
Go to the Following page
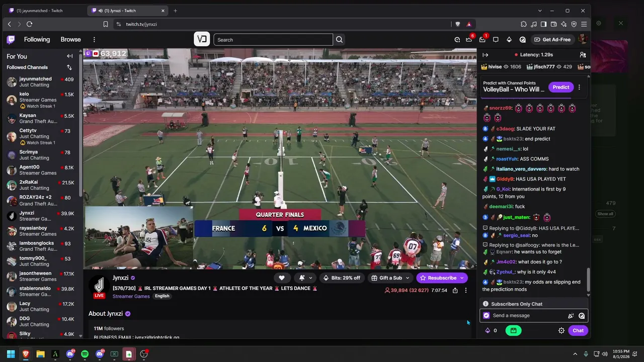pos(37,40)
